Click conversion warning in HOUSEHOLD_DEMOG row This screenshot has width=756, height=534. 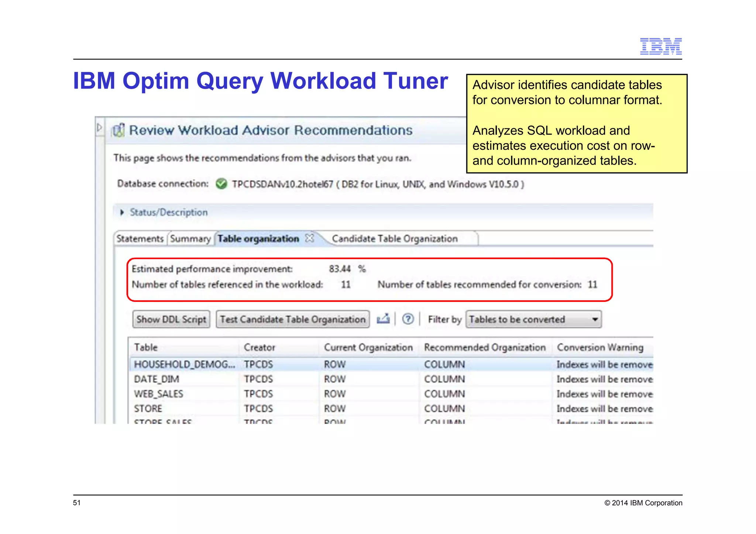pos(605,364)
